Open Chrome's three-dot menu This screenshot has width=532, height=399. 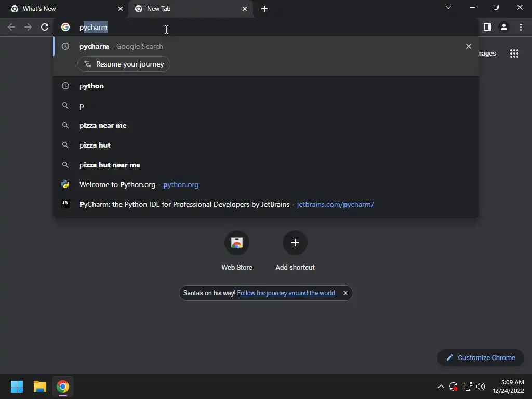[521, 27]
